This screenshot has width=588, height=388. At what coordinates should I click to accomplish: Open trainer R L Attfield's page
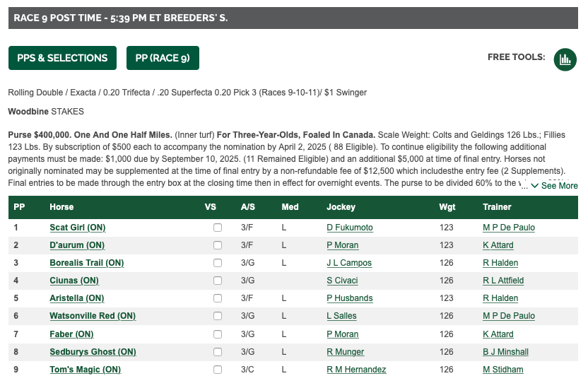pos(503,281)
